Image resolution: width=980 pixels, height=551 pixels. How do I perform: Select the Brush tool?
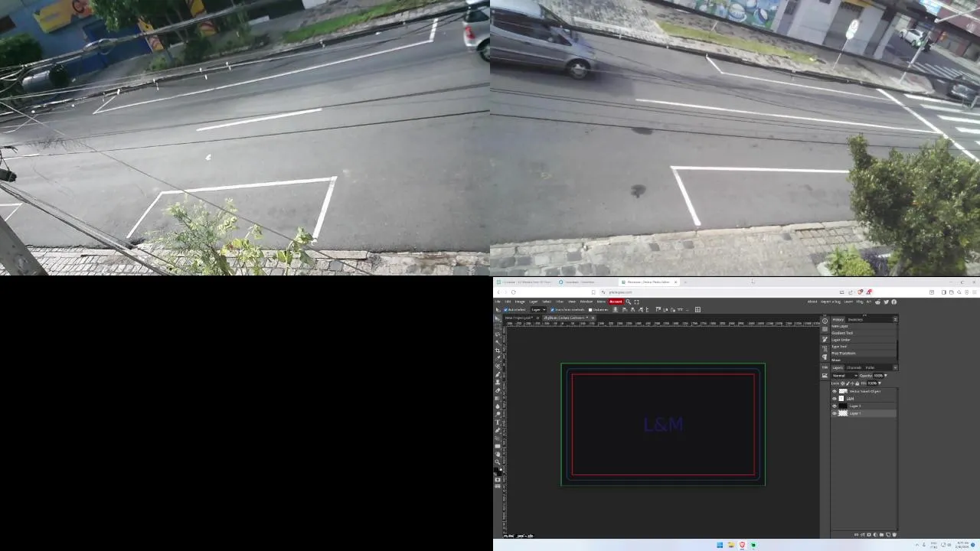(498, 374)
